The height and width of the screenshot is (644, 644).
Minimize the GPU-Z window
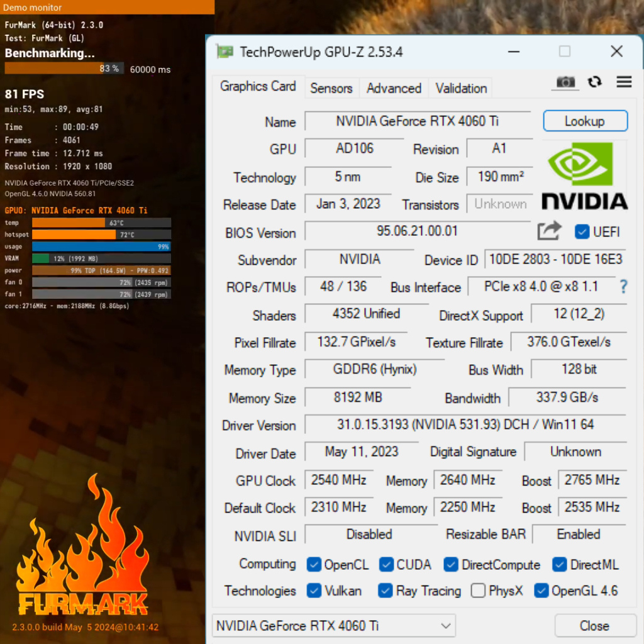tap(513, 52)
